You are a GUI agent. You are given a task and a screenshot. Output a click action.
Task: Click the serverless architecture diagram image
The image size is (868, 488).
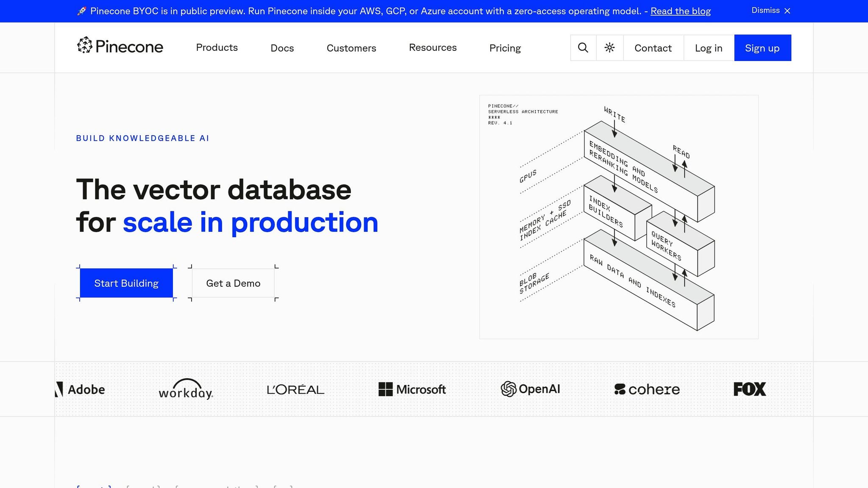click(618, 216)
